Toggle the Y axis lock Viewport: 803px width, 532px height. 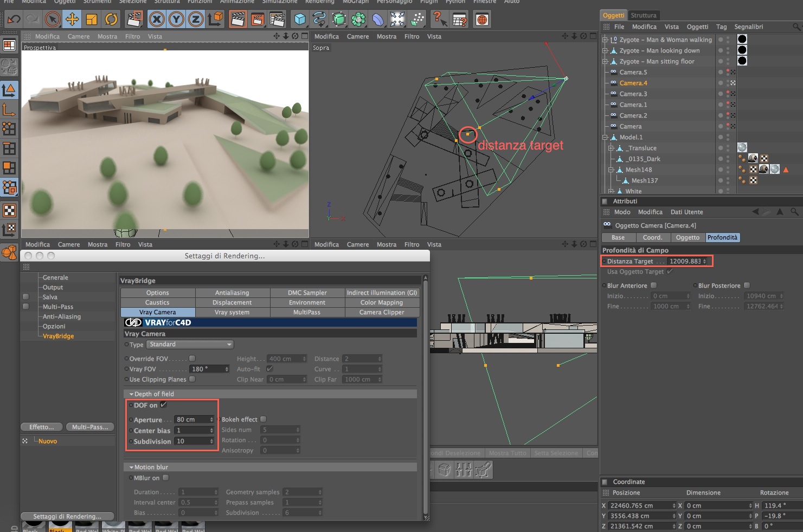click(176, 20)
